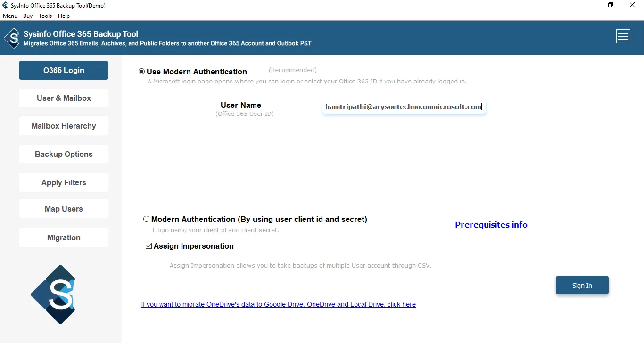This screenshot has height=343, width=644.
Task: Open the Tools menu
Action: click(x=45, y=16)
